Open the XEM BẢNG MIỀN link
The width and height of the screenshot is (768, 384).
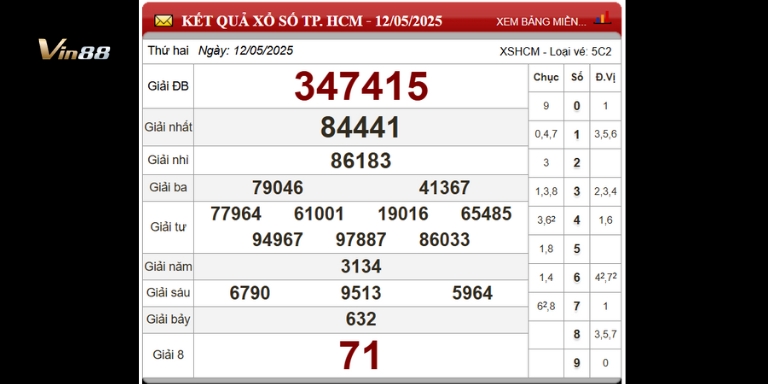pyautogui.click(x=541, y=22)
